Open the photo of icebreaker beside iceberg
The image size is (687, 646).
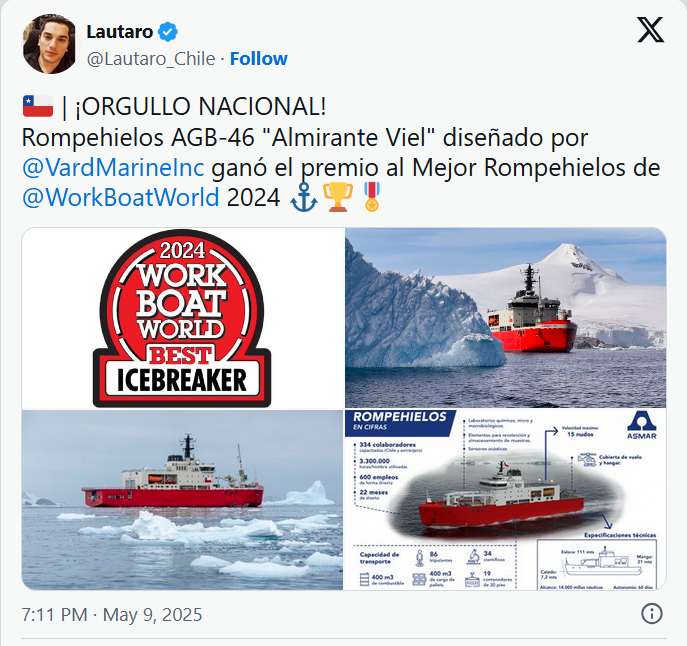point(506,318)
